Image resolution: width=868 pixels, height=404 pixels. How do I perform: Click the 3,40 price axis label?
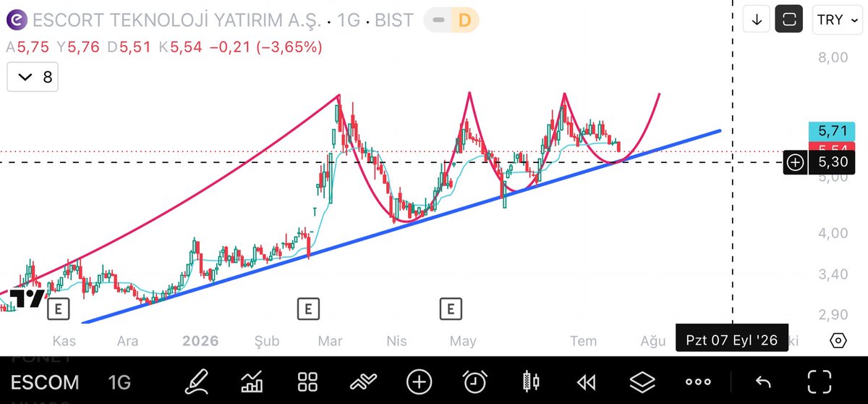pos(832,274)
